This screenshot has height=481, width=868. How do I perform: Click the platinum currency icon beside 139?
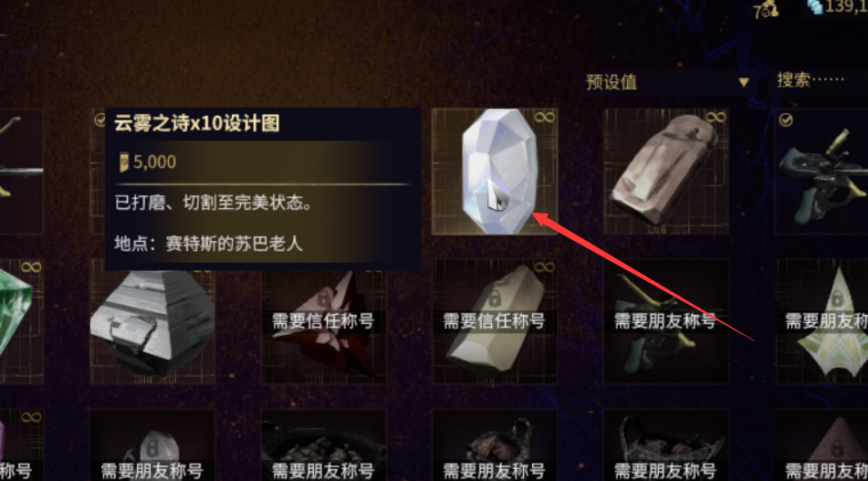pos(815,7)
